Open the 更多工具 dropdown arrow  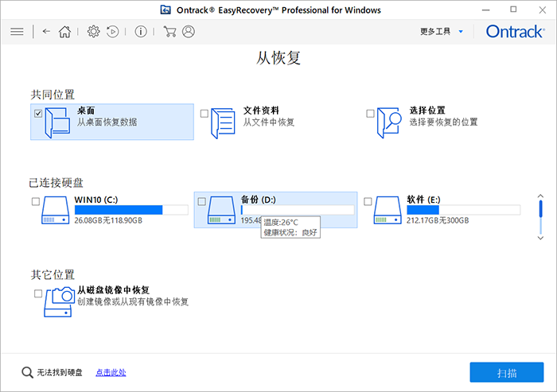click(x=461, y=32)
